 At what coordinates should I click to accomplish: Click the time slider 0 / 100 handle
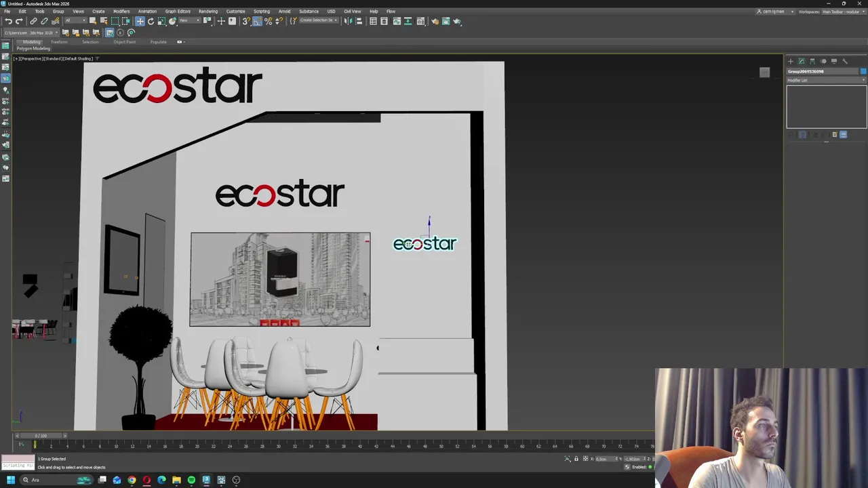click(x=41, y=436)
